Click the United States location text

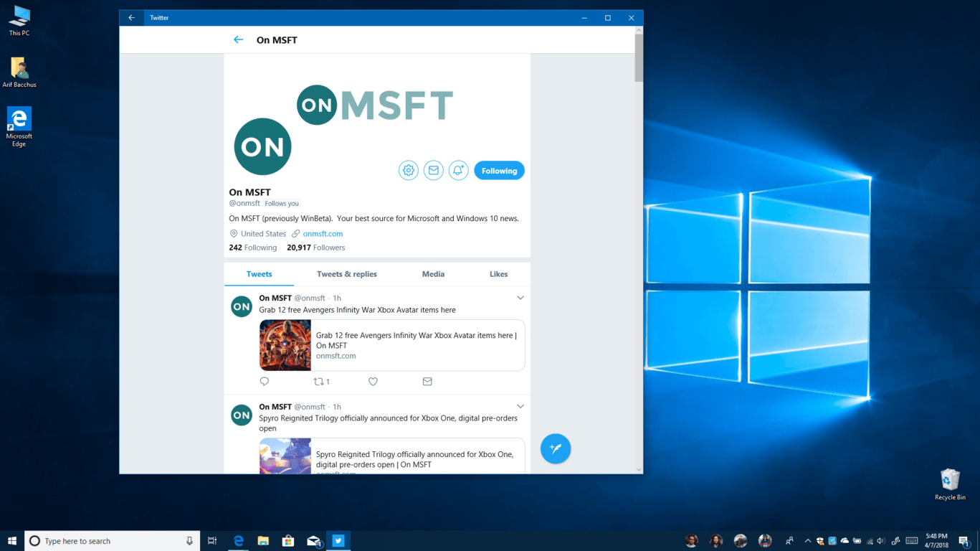(x=263, y=234)
